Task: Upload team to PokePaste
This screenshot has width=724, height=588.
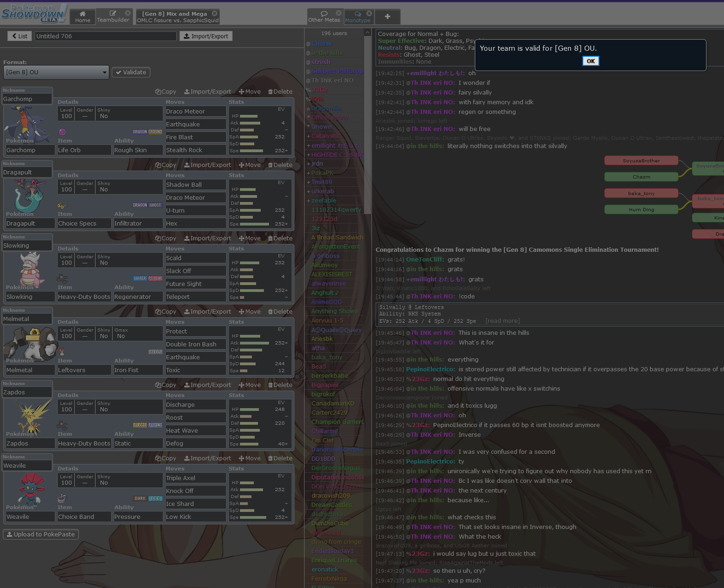Action: point(41,535)
